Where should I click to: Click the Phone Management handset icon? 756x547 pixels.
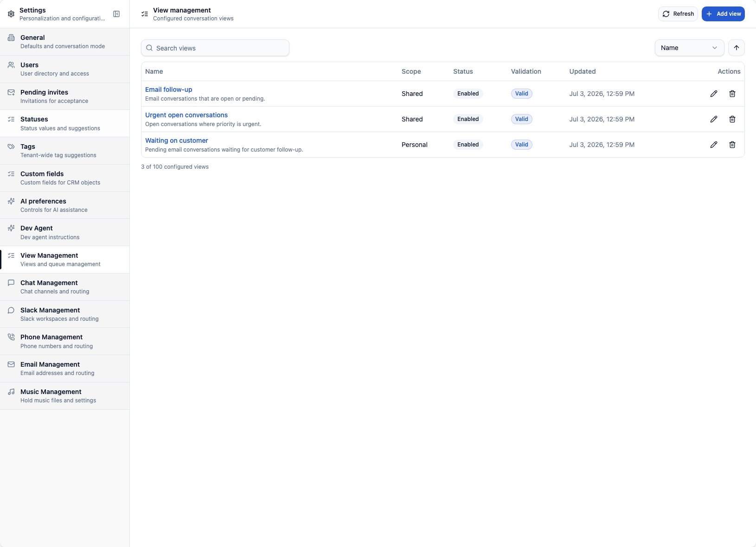(11, 337)
